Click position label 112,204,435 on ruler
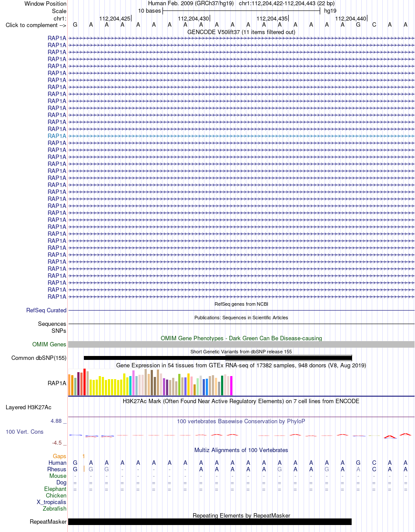 click(272, 18)
